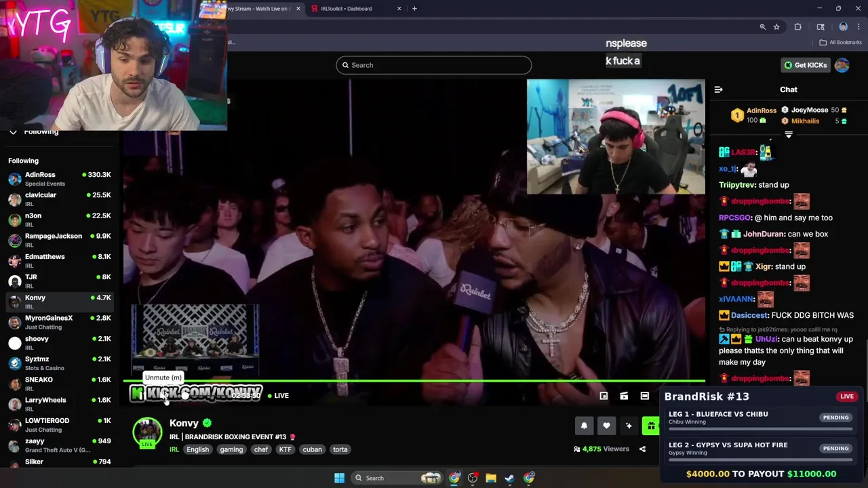Viewport: 868px width, 488px height.
Task: Click the KTF tag
Action: click(x=285, y=449)
